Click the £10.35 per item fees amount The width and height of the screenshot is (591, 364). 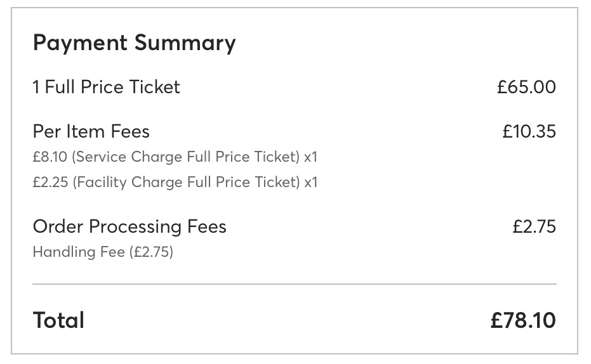point(529,131)
